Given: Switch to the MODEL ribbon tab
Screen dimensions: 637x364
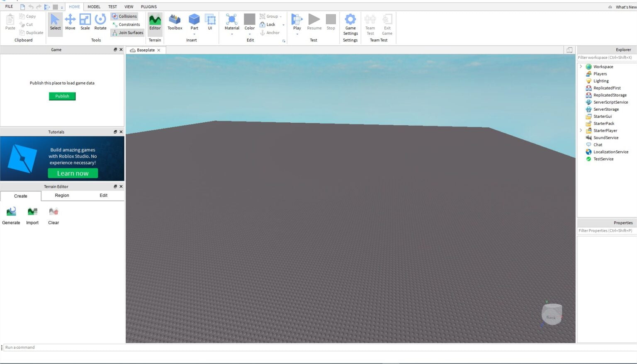Looking at the screenshot, I should pos(94,7).
